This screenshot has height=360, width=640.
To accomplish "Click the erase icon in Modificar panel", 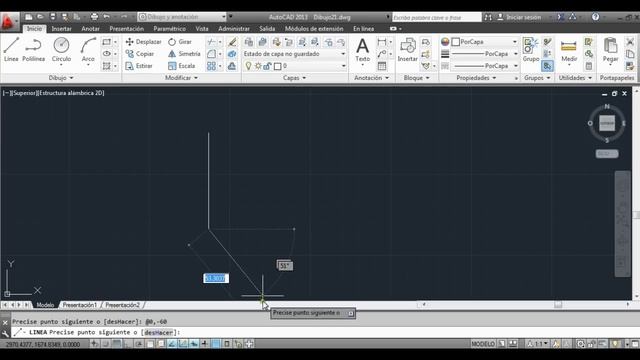I will point(232,42).
